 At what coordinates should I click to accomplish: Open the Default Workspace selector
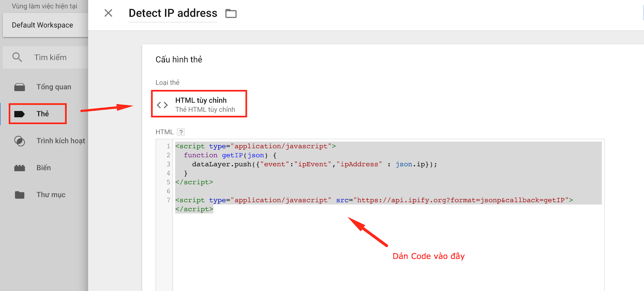pyautogui.click(x=45, y=25)
